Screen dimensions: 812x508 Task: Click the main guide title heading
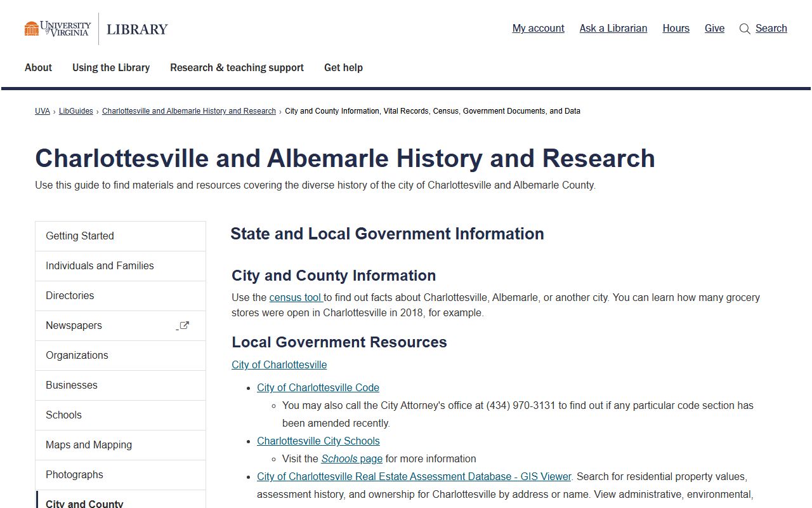pos(345,159)
